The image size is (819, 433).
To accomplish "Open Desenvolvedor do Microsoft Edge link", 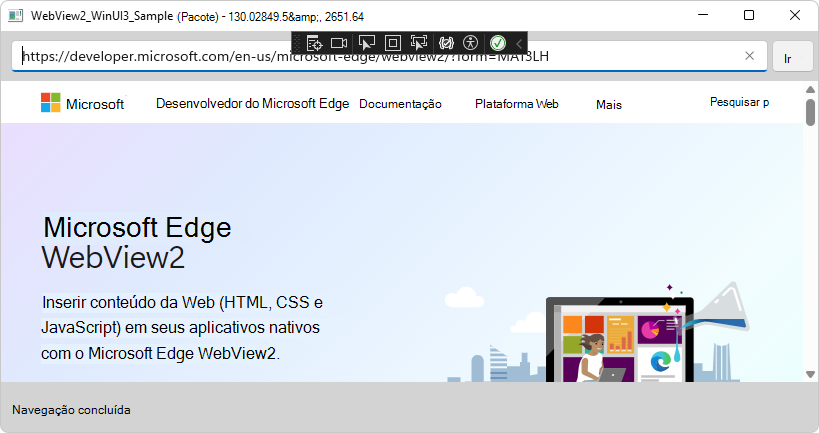I will (x=252, y=103).
